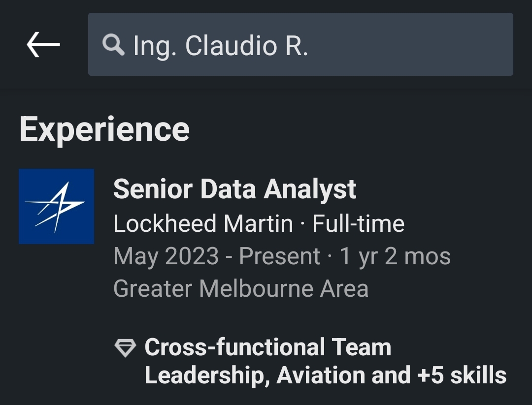
Task: Click the Lockheed Martin company name
Action: tap(203, 223)
